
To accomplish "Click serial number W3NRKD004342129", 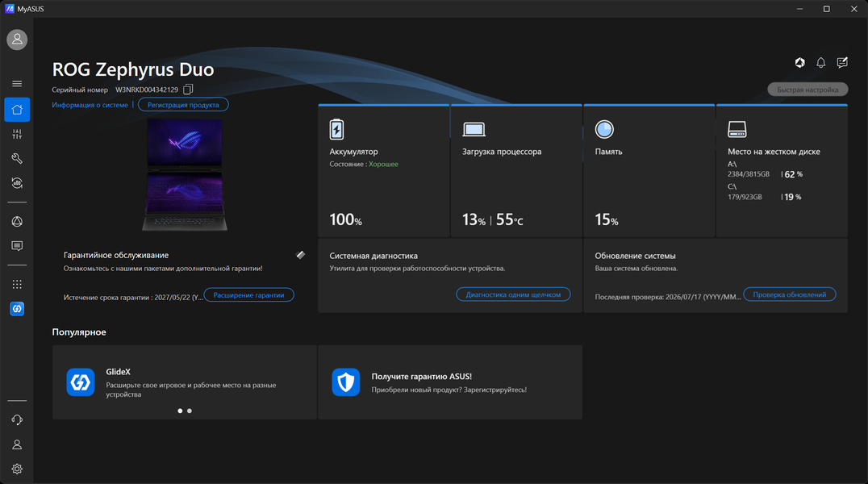I will [147, 90].
